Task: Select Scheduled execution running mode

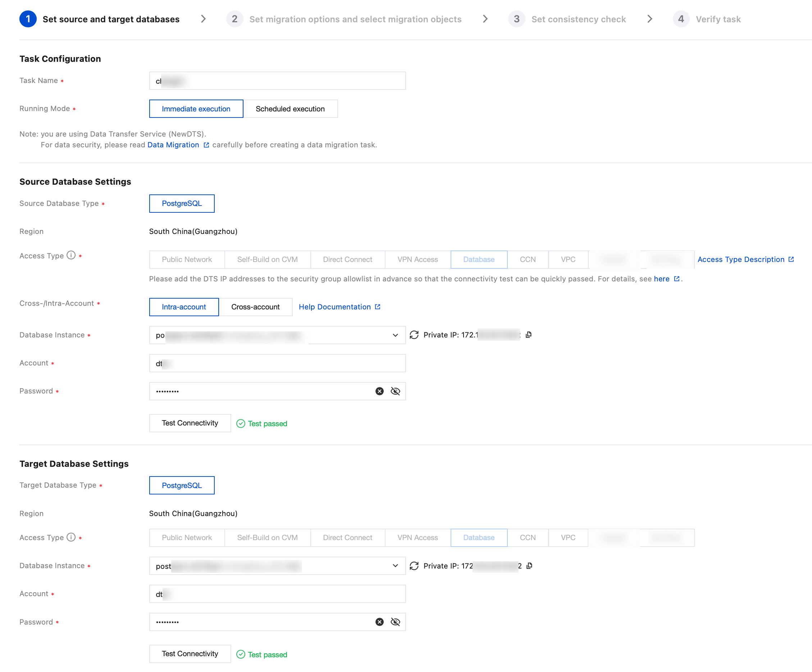Action: click(x=290, y=109)
